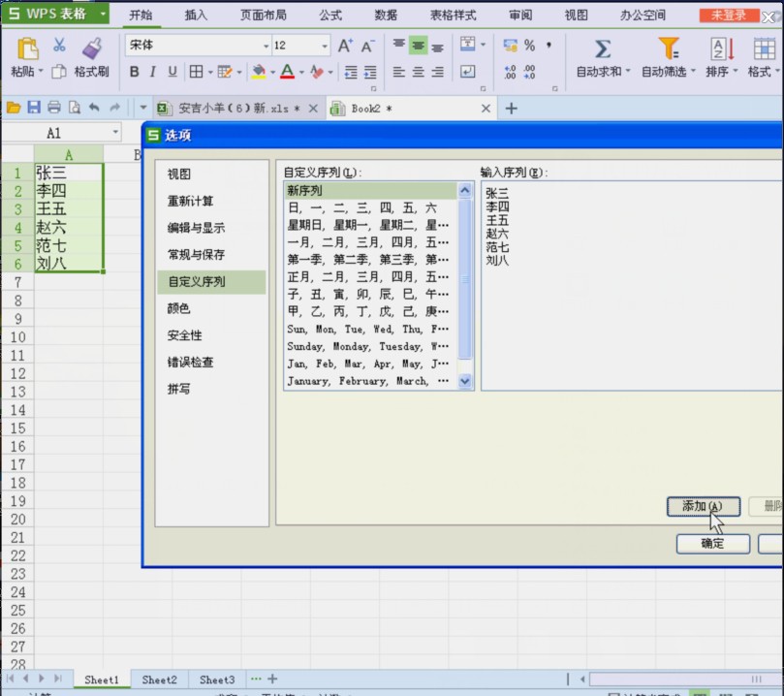Click the Cut scissors icon
The height and width of the screenshot is (696, 784).
(x=59, y=46)
